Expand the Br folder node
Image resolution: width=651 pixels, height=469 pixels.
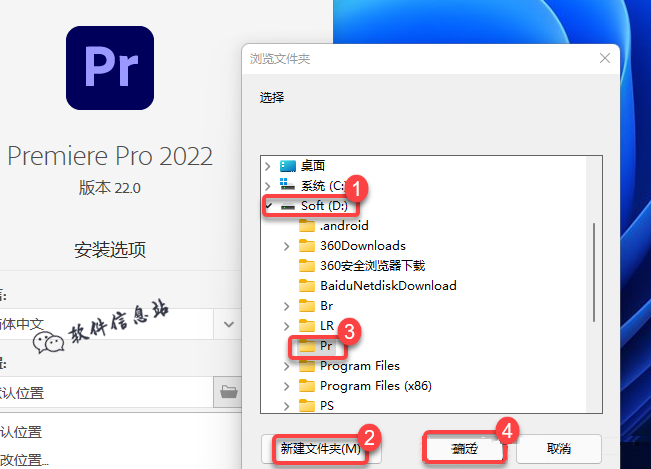(286, 306)
